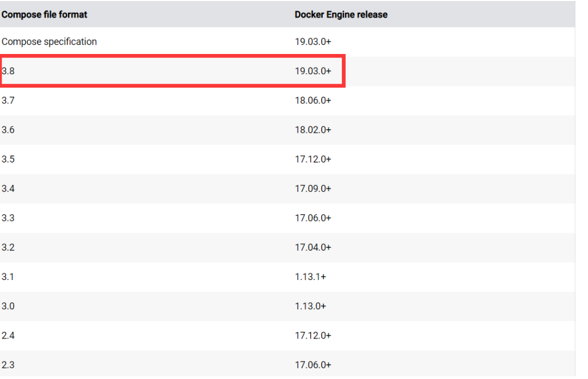
Task: Select the 17.06.0+ value in the 3.3 row
Action: point(313,218)
